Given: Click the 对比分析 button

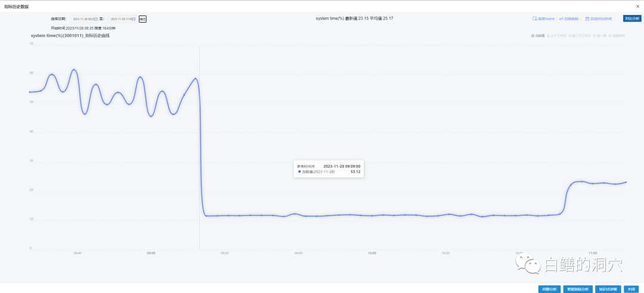Looking at the screenshot, I should point(632,18).
